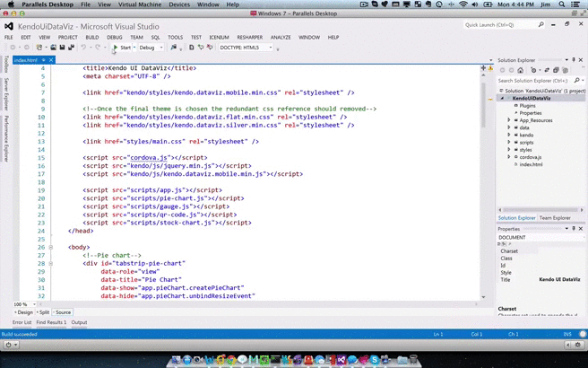Expand the App_Resources folder
Screen dimensions: 588x368
[509, 120]
